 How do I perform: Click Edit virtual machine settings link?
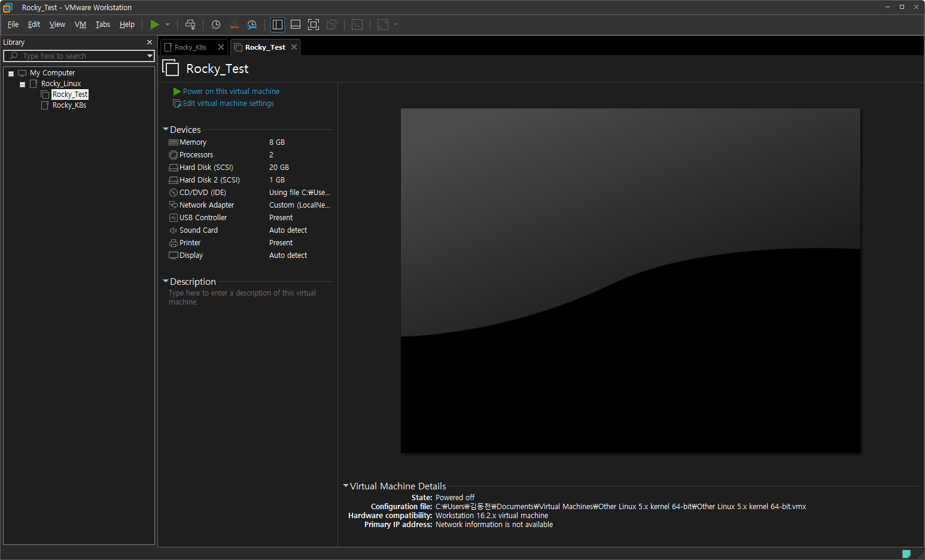(x=229, y=104)
